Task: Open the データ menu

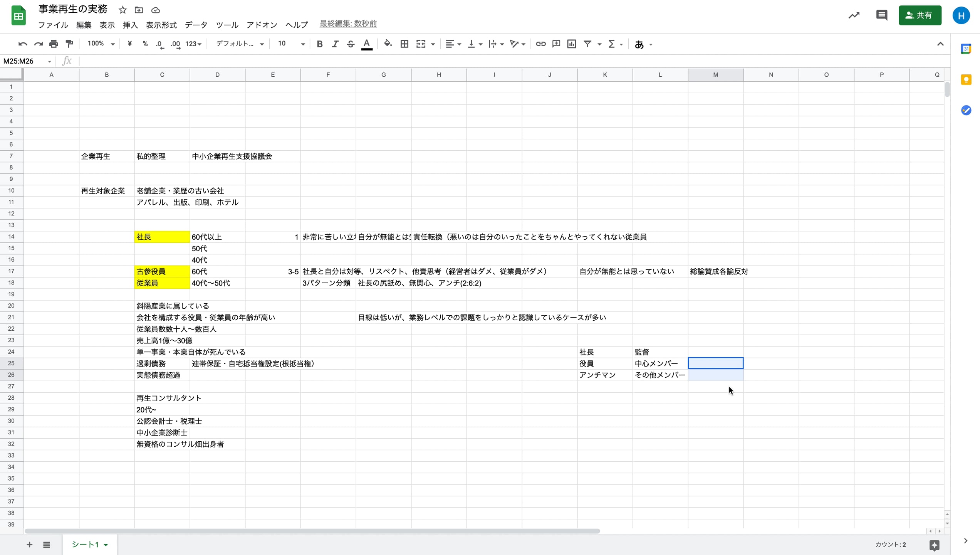Action: (196, 25)
